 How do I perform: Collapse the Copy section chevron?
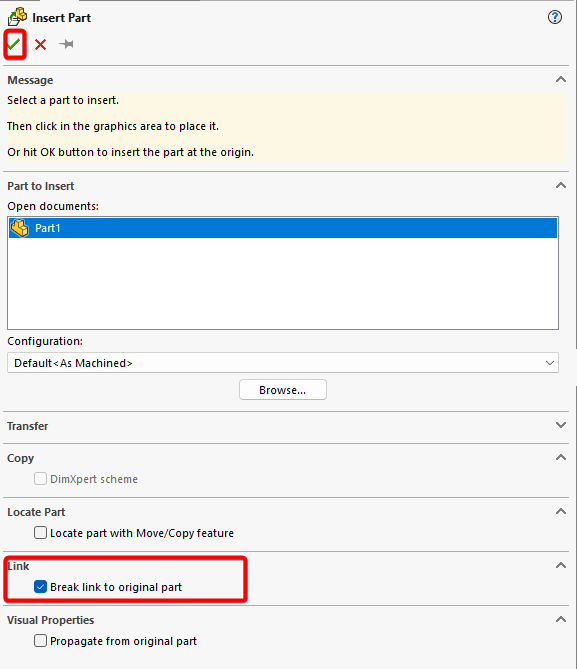pos(561,457)
